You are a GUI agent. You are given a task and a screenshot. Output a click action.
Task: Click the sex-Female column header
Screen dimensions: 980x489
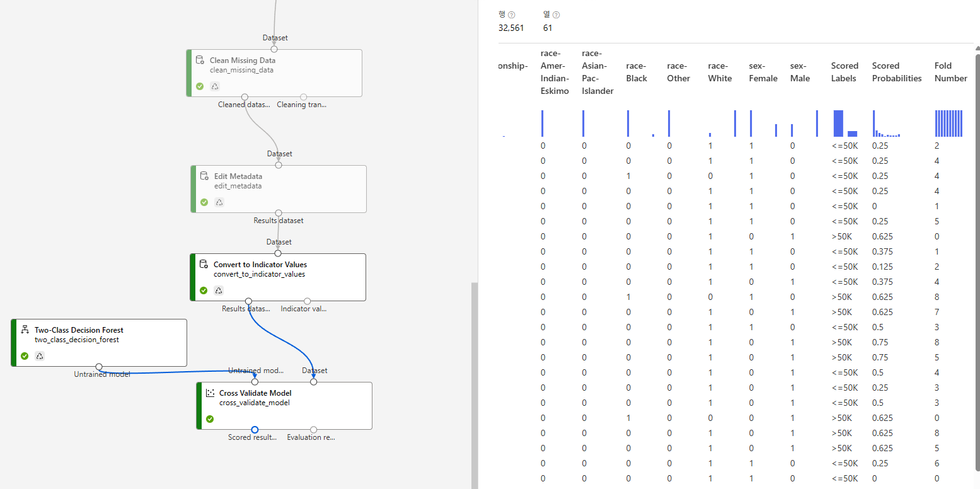tap(763, 72)
